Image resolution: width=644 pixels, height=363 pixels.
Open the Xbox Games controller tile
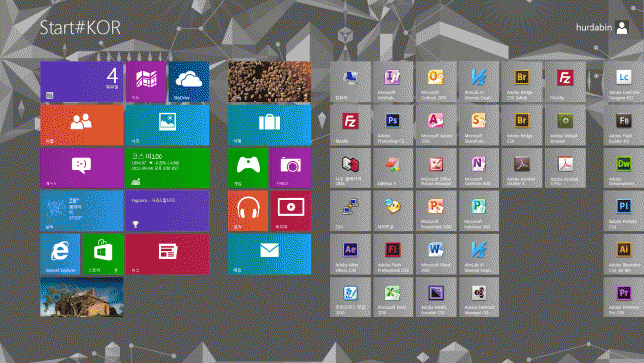[248, 169]
